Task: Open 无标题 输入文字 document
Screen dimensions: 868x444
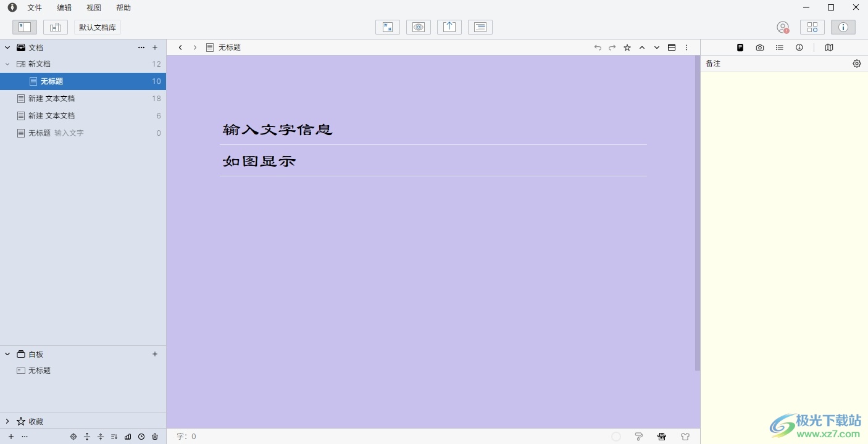Action: [x=83, y=133]
